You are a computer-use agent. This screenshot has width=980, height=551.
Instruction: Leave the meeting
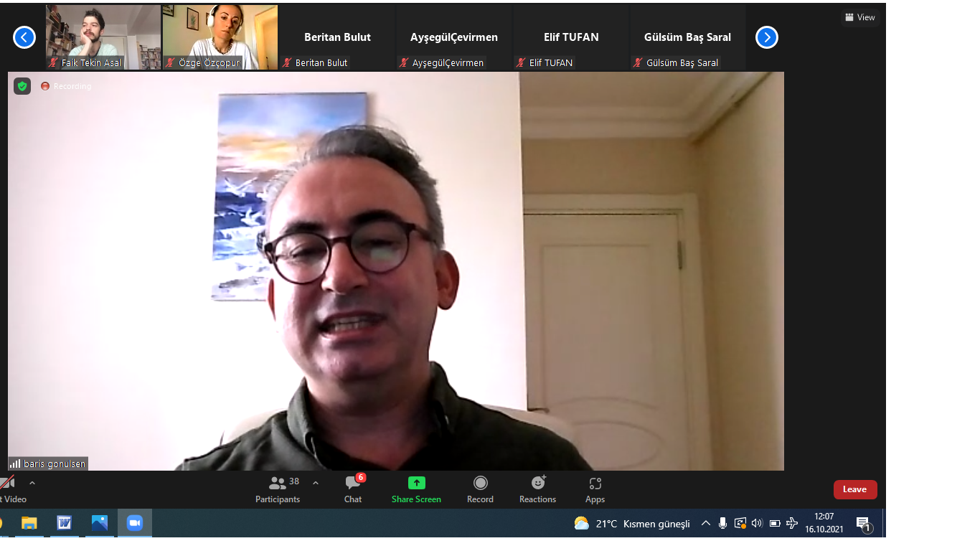854,489
